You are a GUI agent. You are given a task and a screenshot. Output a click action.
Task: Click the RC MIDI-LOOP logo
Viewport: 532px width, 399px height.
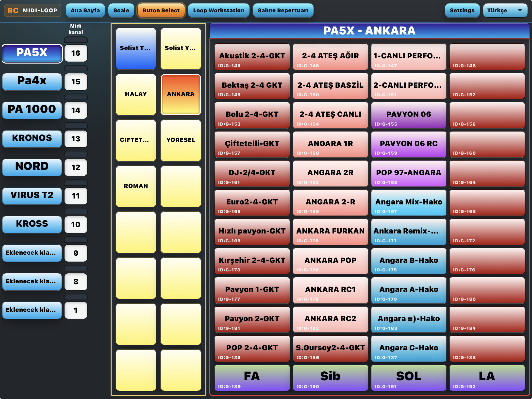click(33, 10)
